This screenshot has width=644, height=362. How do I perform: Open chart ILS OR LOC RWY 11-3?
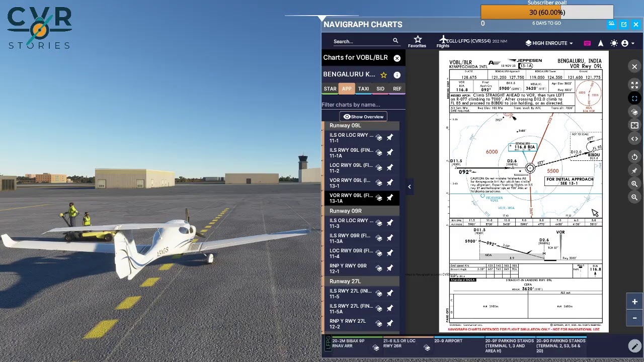pyautogui.click(x=351, y=223)
